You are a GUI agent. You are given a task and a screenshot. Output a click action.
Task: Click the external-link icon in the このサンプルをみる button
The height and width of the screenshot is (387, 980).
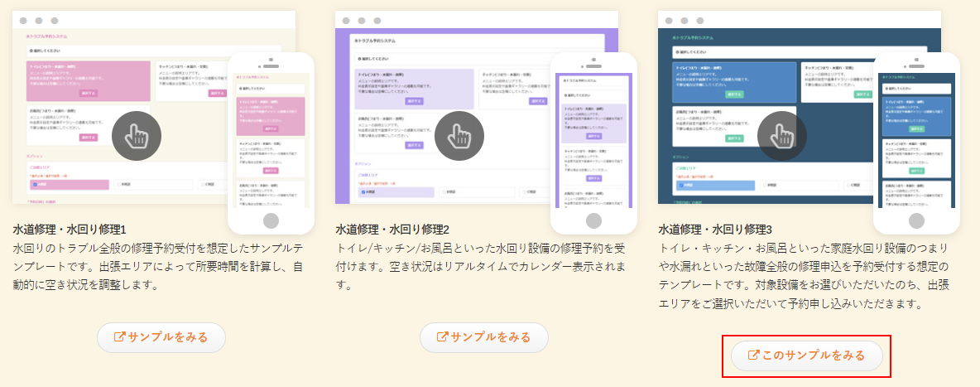[753, 356]
